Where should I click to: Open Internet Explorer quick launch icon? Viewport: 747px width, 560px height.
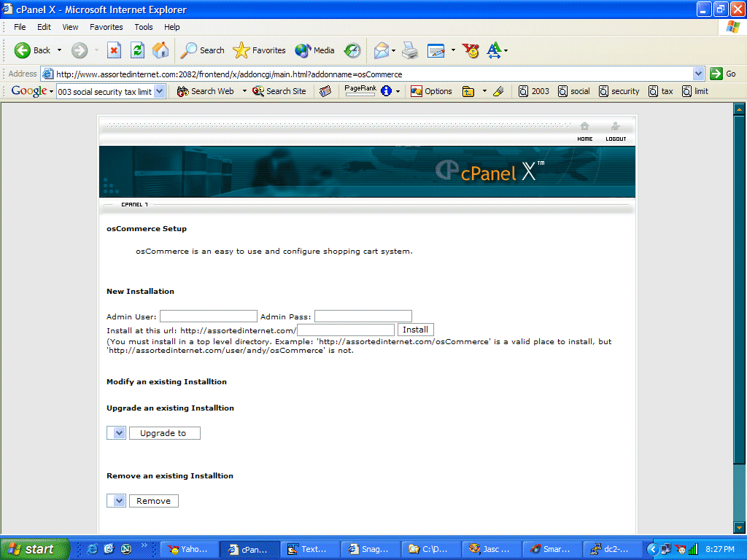92,549
